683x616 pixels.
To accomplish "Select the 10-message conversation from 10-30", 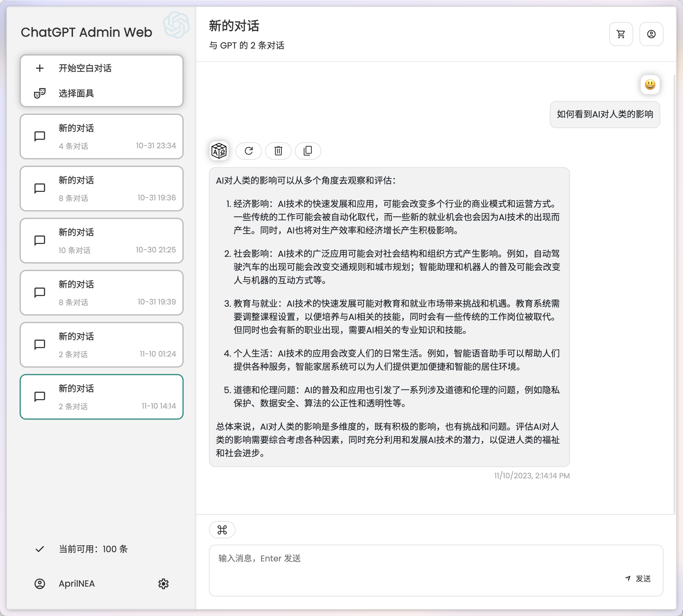I will [102, 241].
